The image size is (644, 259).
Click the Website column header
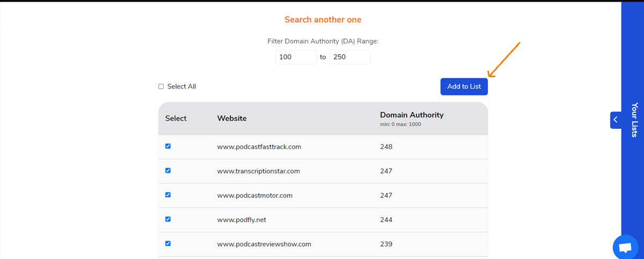[232, 119]
